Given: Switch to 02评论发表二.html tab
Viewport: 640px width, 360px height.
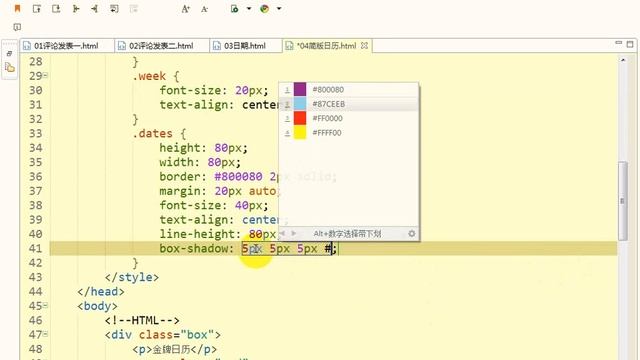Looking at the screenshot, I should [161, 46].
